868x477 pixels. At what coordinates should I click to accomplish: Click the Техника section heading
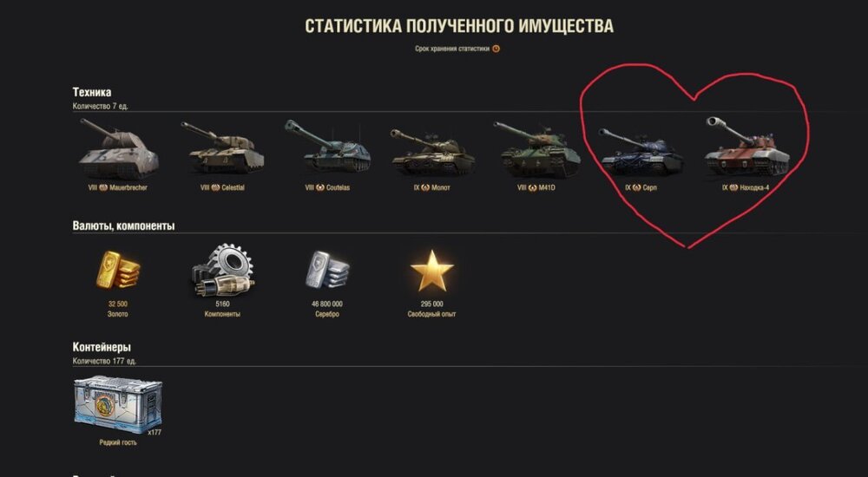pyautogui.click(x=92, y=93)
